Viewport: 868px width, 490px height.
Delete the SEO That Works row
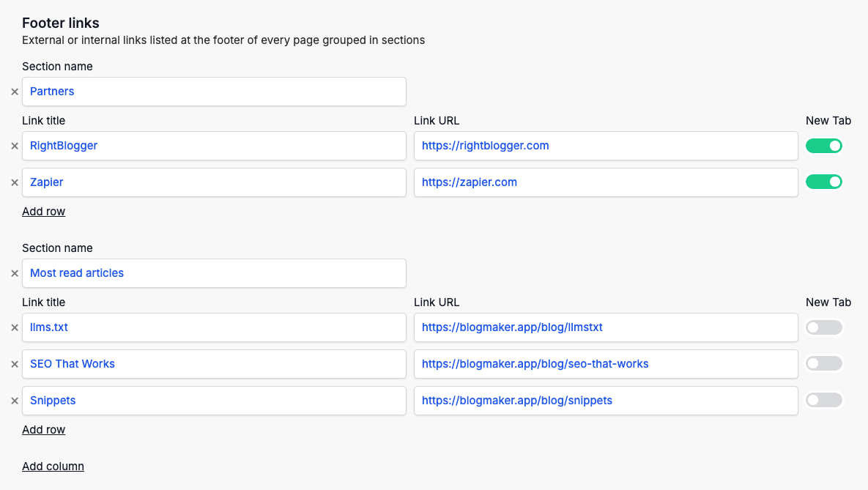(x=15, y=364)
